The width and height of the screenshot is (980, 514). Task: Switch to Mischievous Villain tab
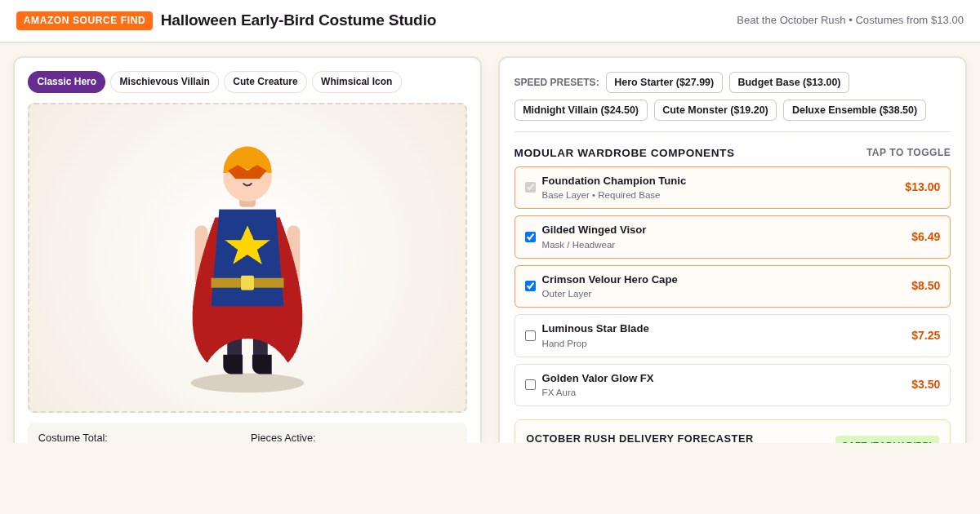pyautogui.click(x=164, y=82)
